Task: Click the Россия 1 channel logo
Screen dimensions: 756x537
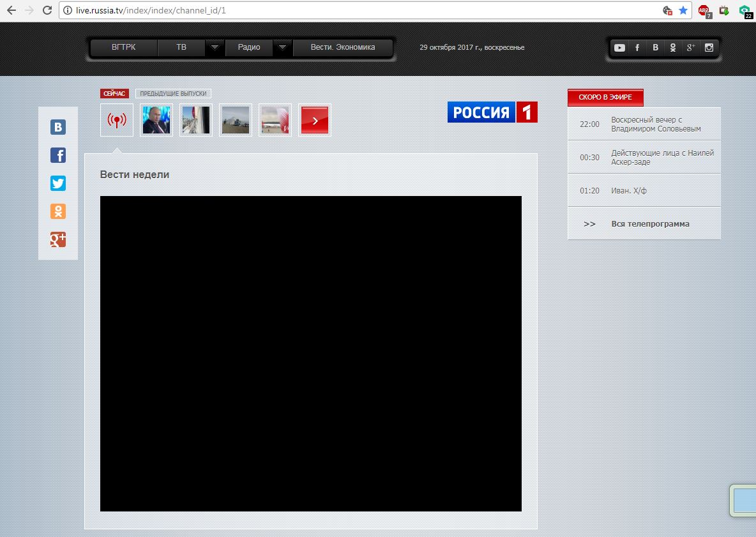Action: pyautogui.click(x=492, y=112)
